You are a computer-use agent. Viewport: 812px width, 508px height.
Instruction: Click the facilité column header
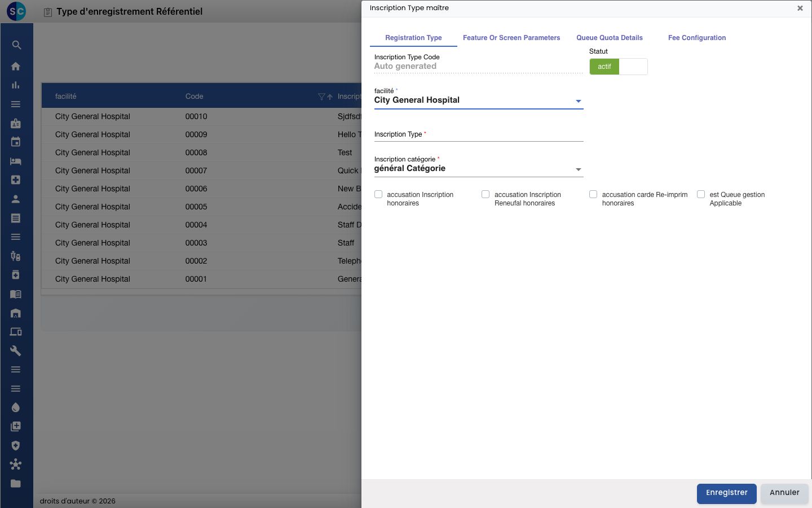click(x=66, y=97)
